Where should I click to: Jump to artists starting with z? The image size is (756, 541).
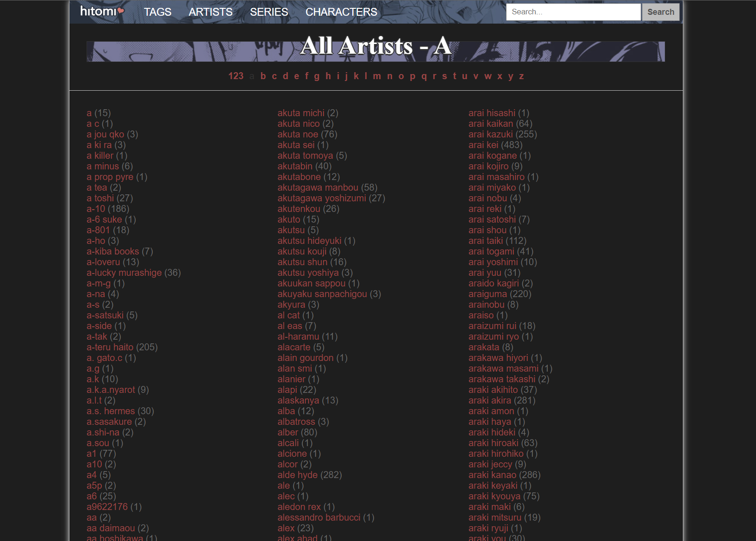click(521, 76)
